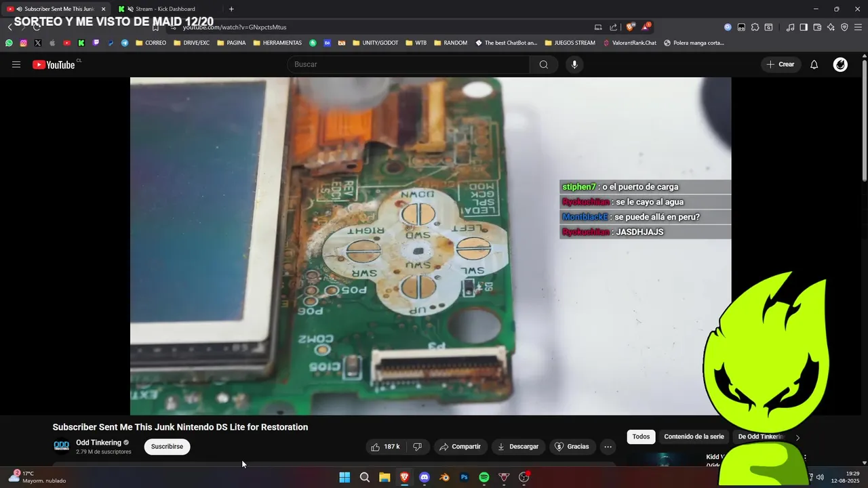The image size is (868, 488).
Task: Dislike the video
Action: [x=417, y=447]
